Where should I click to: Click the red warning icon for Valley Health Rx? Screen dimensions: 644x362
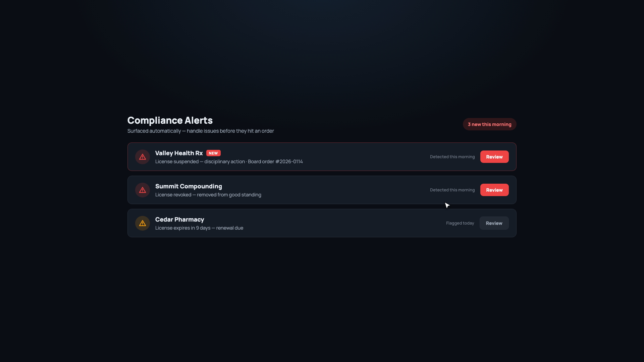coord(143,157)
